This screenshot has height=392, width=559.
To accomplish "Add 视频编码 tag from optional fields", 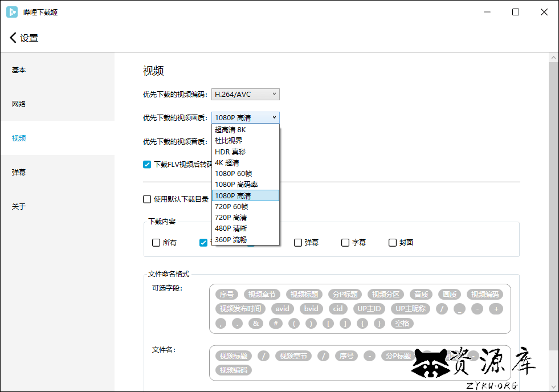I will [x=485, y=295].
